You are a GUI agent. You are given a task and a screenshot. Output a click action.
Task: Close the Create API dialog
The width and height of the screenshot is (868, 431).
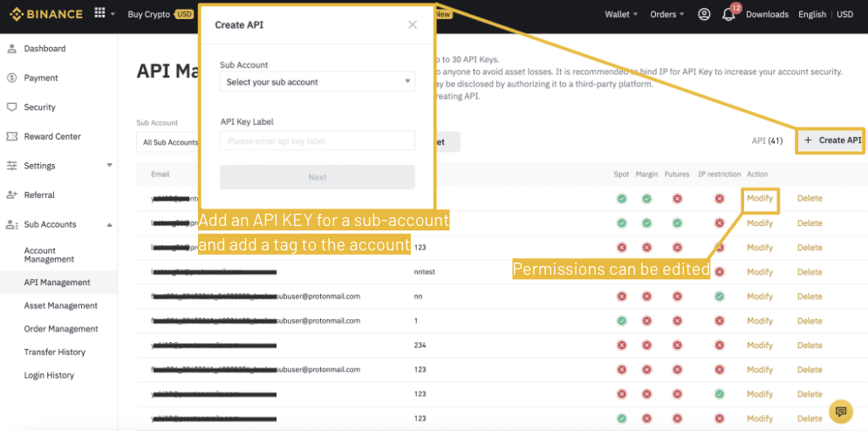tap(413, 25)
